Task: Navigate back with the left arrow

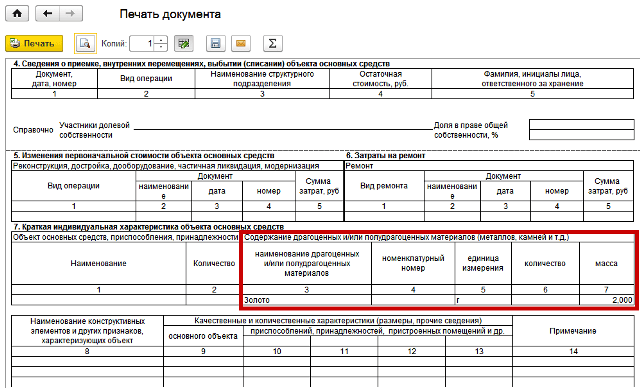Action: [x=47, y=13]
